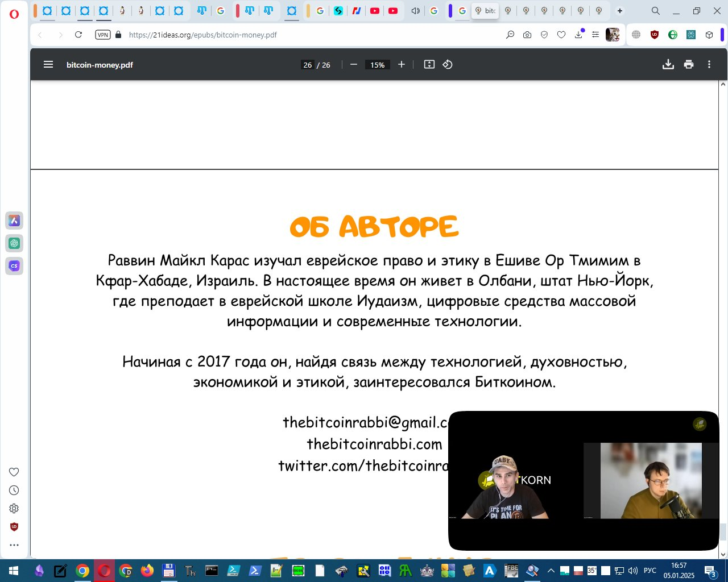
Task: Click the PDF page number field
Action: point(308,65)
